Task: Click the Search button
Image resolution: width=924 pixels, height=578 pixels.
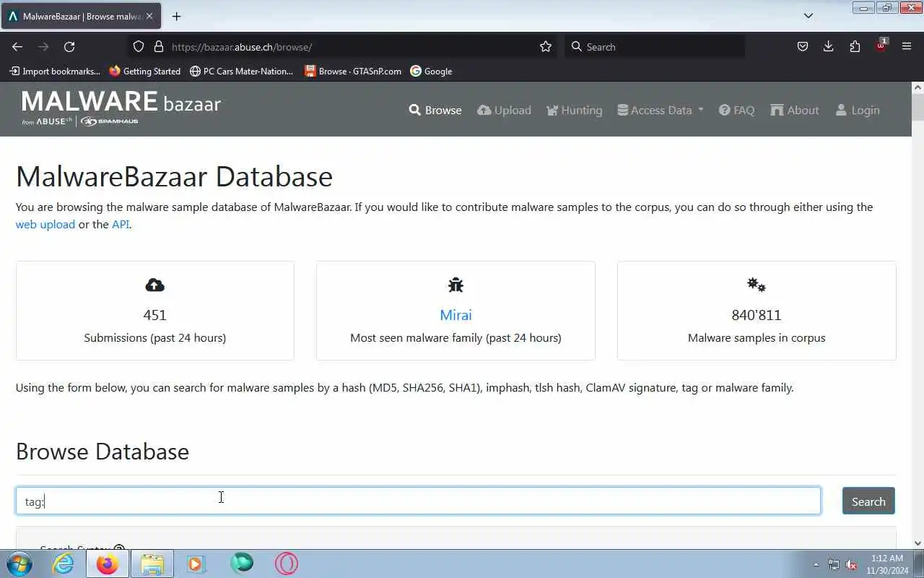Action: pyautogui.click(x=868, y=501)
